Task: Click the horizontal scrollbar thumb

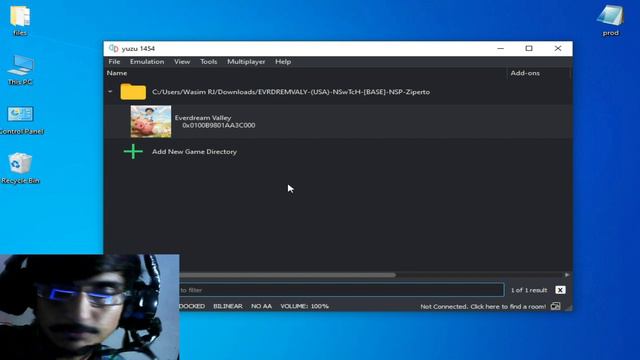Action: [x=287, y=275]
